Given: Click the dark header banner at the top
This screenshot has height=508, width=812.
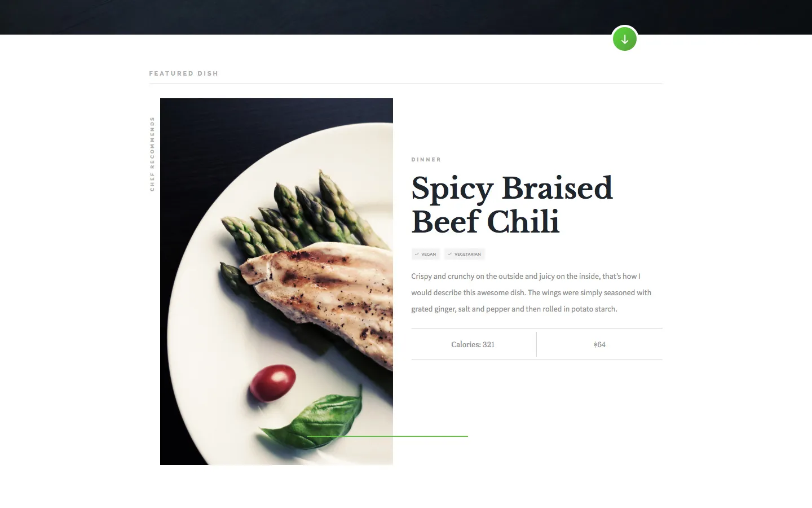Looking at the screenshot, I should coord(406,17).
